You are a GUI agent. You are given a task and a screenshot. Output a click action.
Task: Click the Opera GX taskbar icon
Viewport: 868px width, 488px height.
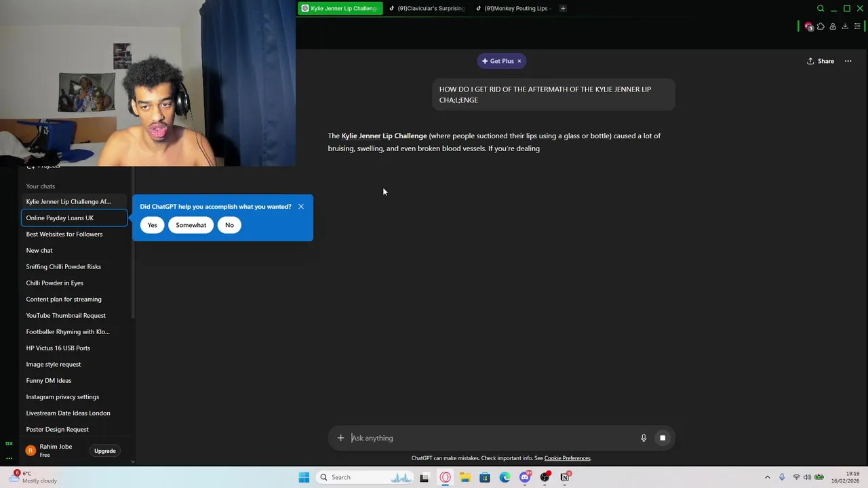tap(445, 477)
